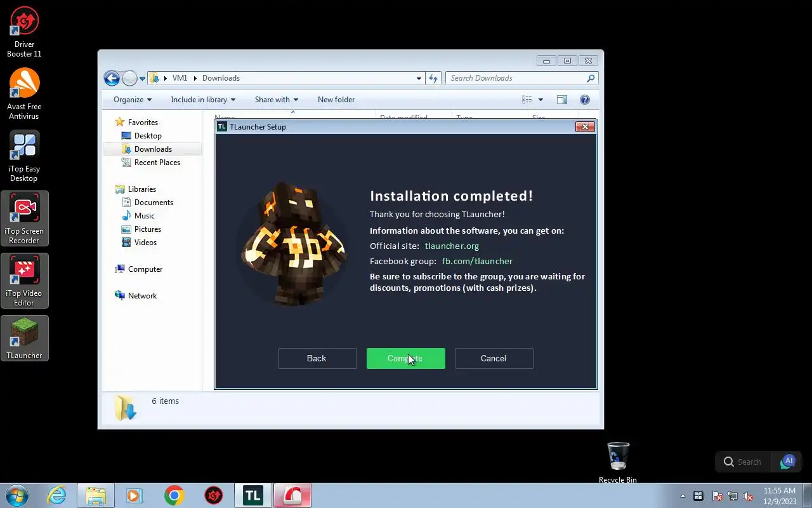Click the Explorer Back navigation arrow

tap(112, 78)
